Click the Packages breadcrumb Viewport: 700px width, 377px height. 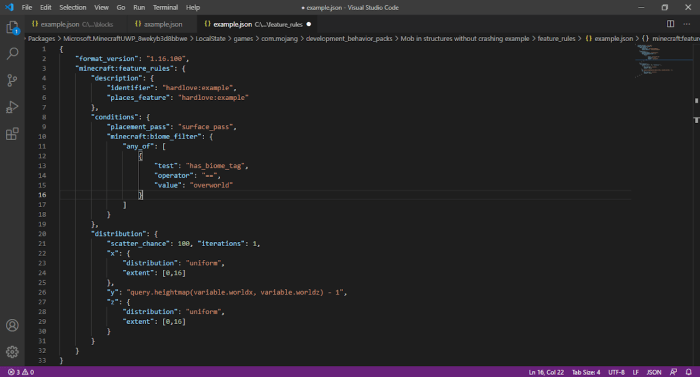click(41, 38)
